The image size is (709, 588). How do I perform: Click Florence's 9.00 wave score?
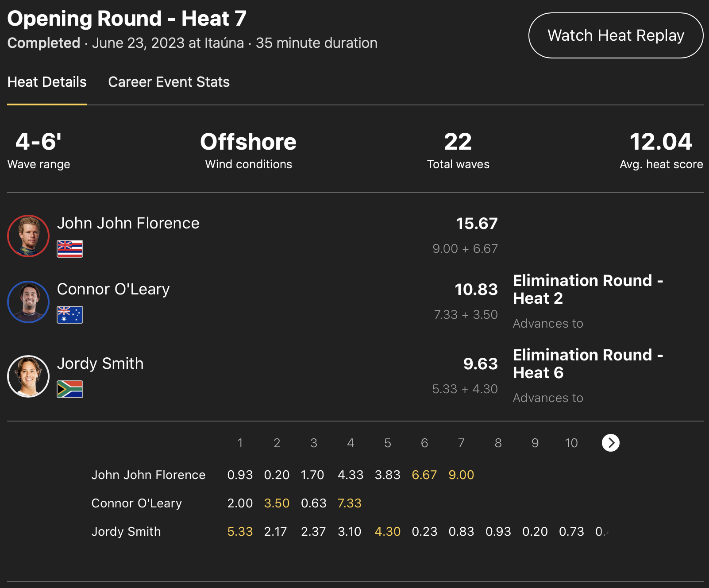461,475
